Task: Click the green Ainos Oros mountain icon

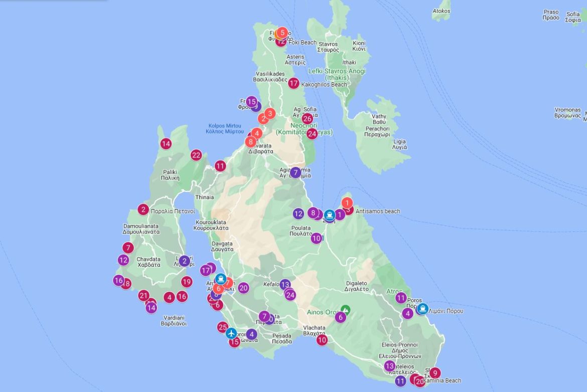Action: [345, 310]
